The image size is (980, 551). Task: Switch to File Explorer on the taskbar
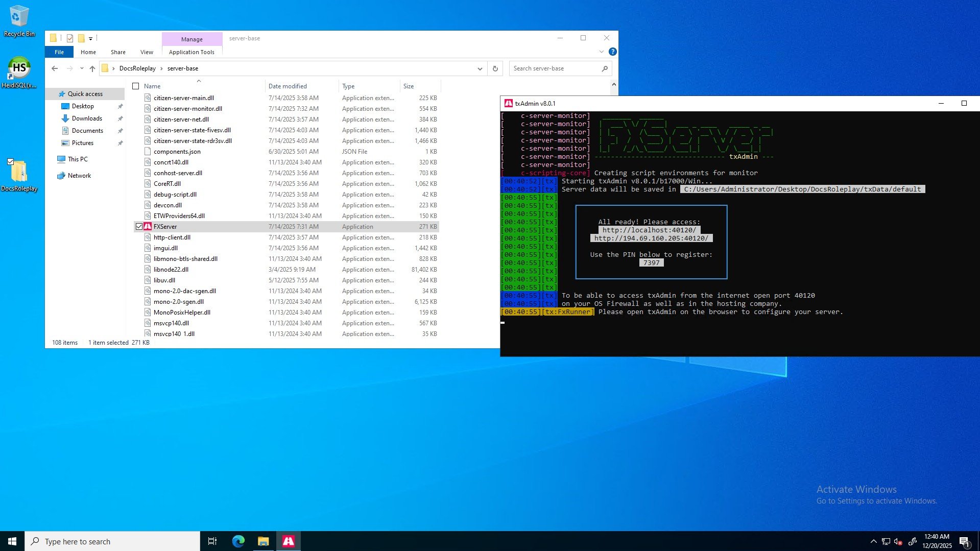click(264, 541)
